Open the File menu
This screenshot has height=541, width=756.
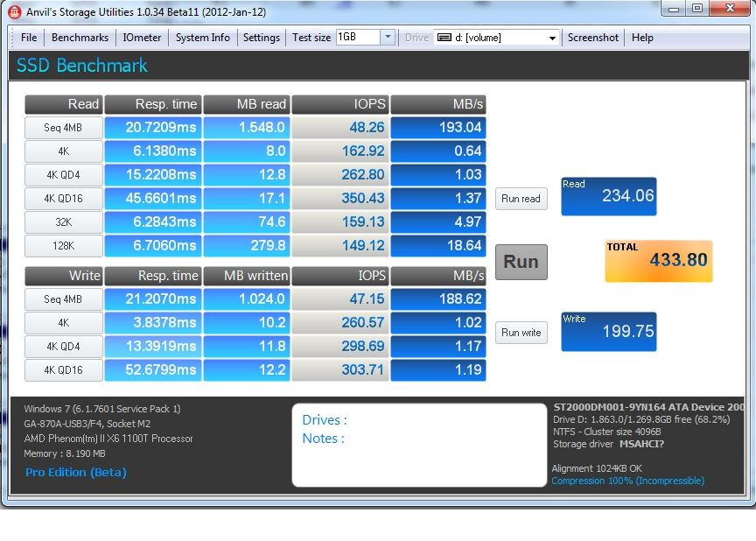(x=29, y=38)
